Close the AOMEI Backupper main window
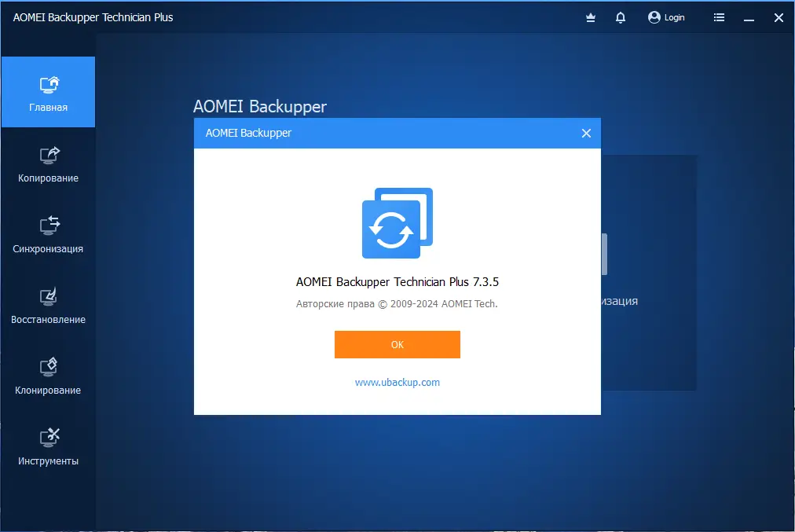Image resolution: width=795 pixels, height=532 pixels. (x=779, y=18)
